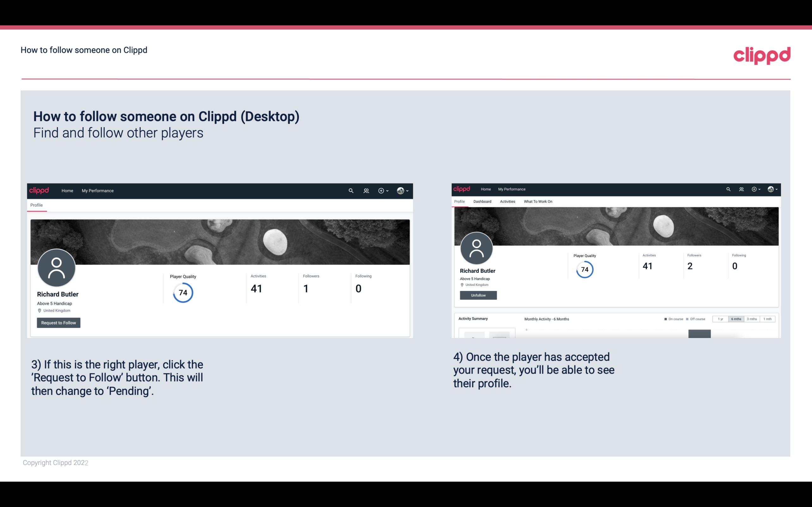Toggle the '6 mths' activity time filter
Viewport: 812px width, 507px height.
[736, 319]
